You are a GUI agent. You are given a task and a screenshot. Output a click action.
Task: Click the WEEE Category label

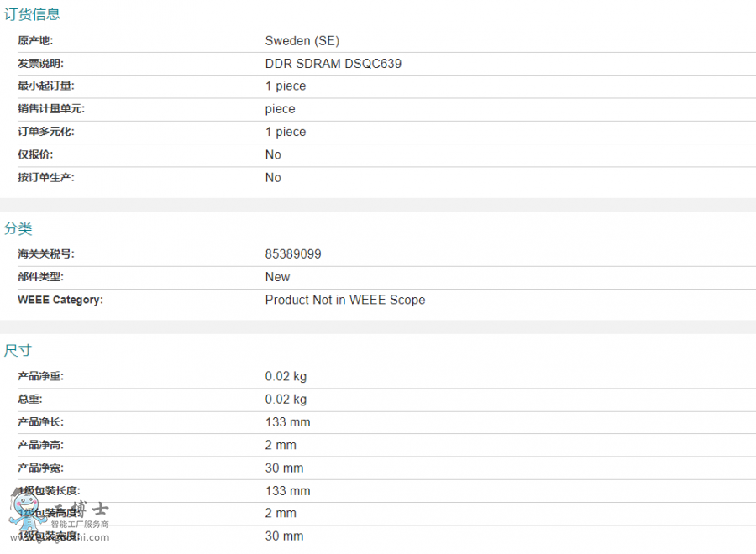point(60,300)
